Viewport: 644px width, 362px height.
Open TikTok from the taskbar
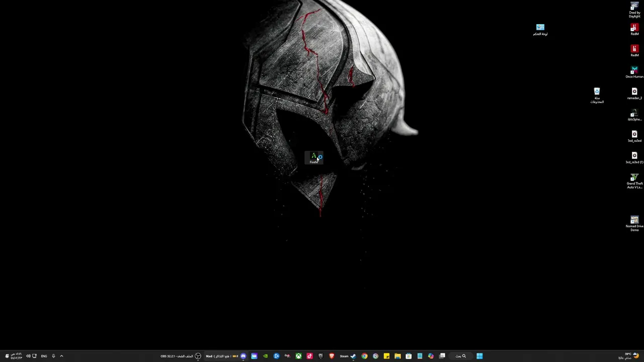tap(309, 356)
